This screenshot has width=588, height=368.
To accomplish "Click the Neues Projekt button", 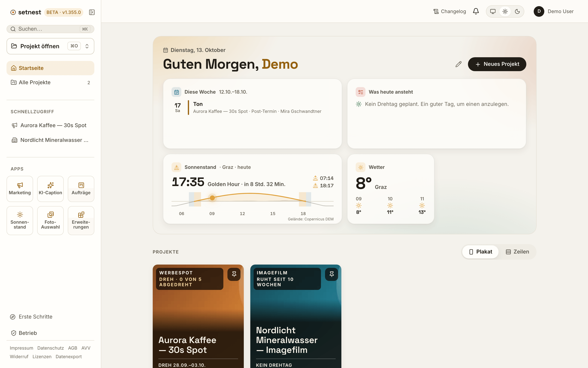I will pyautogui.click(x=497, y=64).
